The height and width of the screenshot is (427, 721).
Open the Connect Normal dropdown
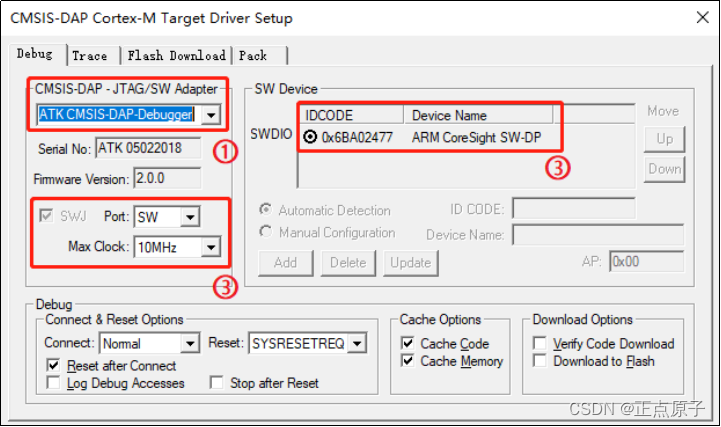click(x=190, y=344)
